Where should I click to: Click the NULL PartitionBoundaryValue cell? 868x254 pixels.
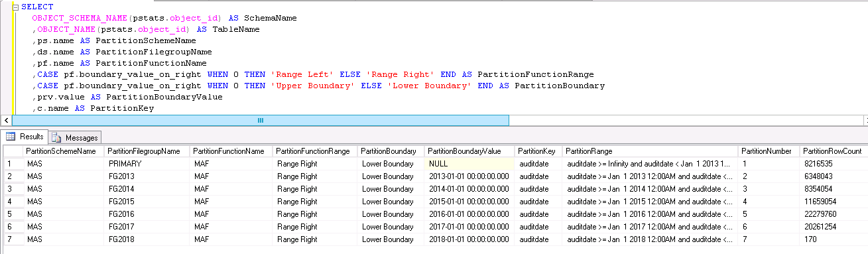(x=469, y=163)
